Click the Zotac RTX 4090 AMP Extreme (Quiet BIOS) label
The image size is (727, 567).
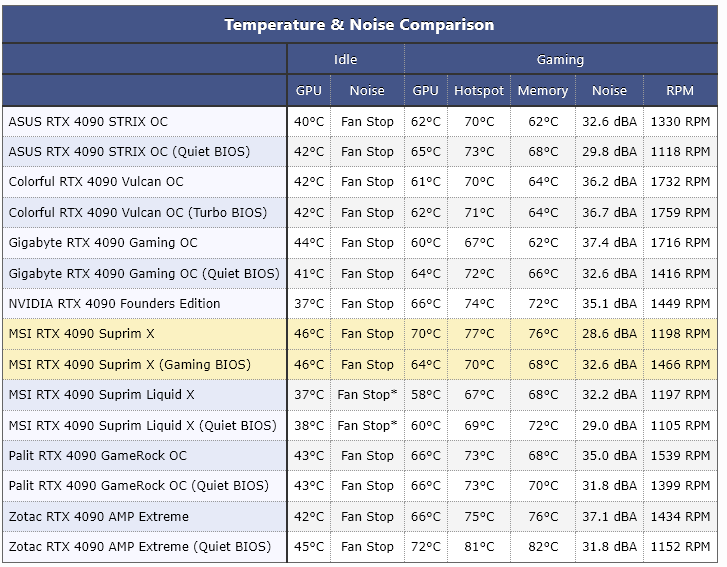(x=139, y=547)
